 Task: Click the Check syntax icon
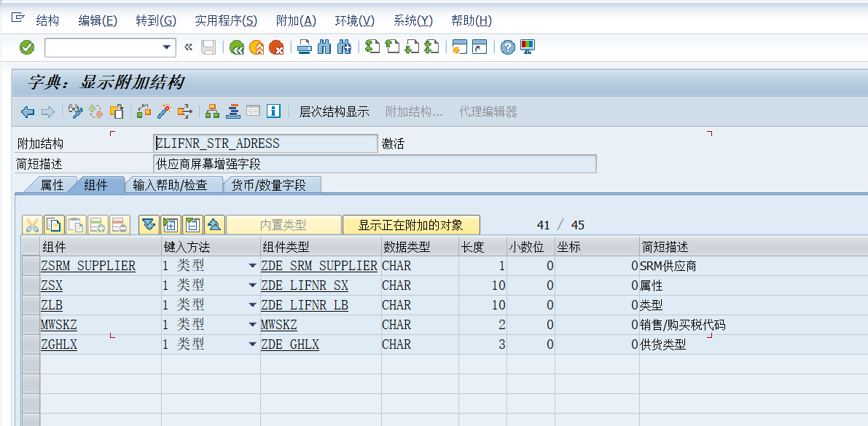[x=144, y=111]
